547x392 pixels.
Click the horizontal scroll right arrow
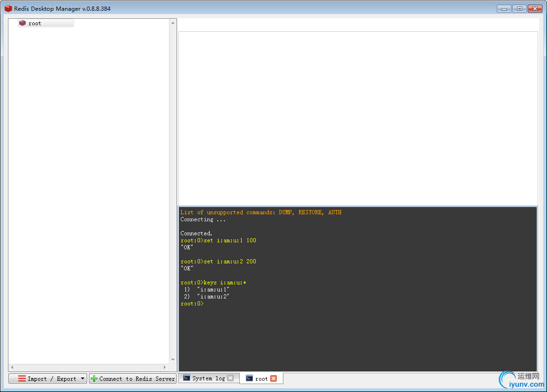(165, 367)
